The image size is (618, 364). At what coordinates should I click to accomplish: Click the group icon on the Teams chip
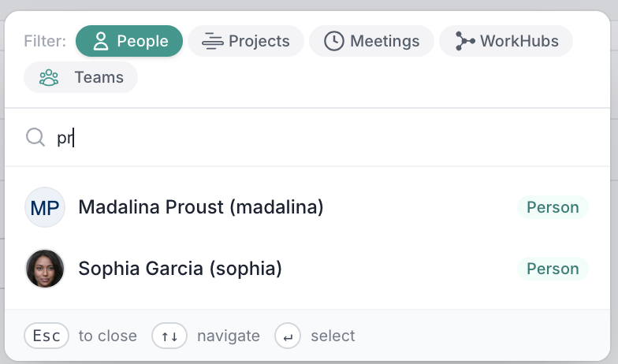50,78
